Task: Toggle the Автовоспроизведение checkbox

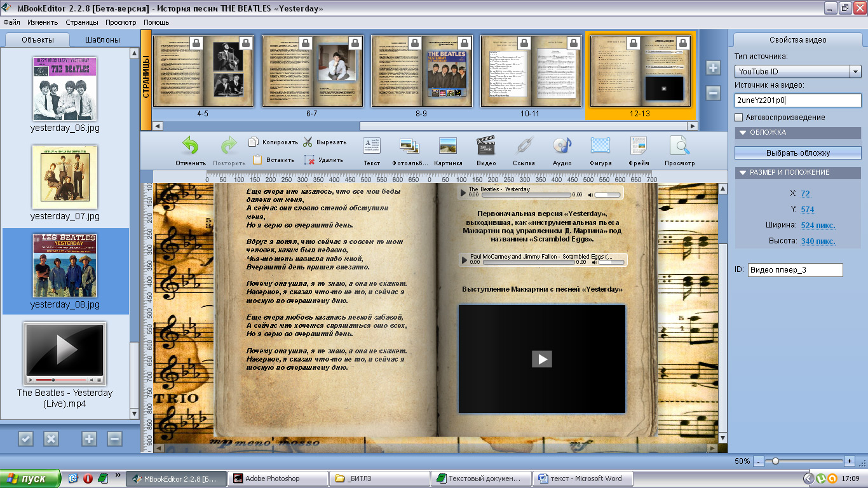Action: (738, 118)
